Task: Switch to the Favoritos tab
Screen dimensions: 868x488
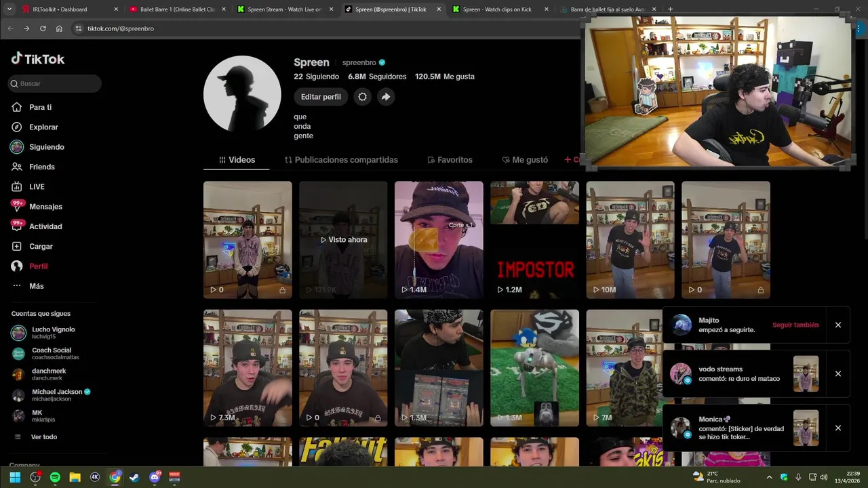Action: [450, 160]
